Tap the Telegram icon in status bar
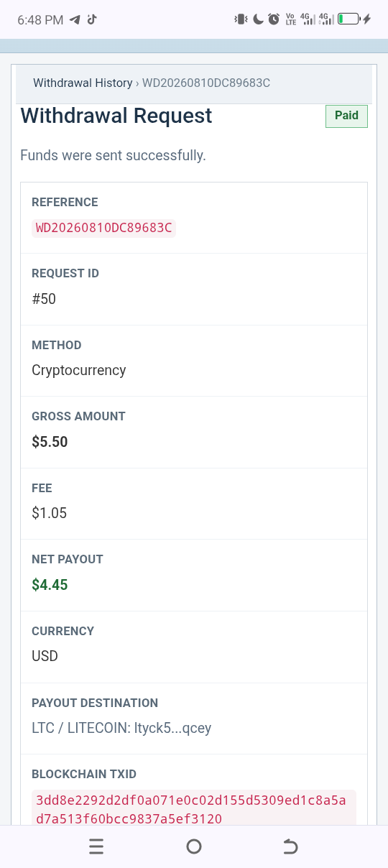Screen dimensions: 388x868 pyautogui.click(x=75, y=19)
